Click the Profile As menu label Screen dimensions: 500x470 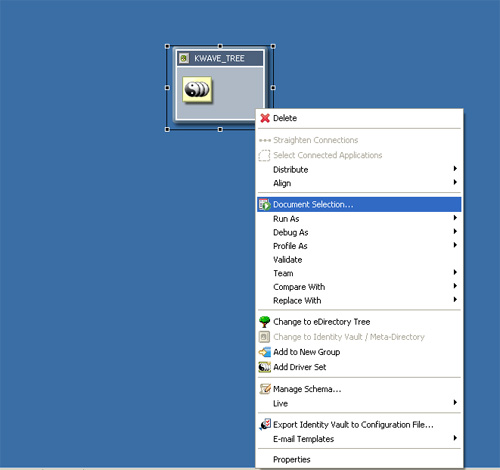coord(290,246)
